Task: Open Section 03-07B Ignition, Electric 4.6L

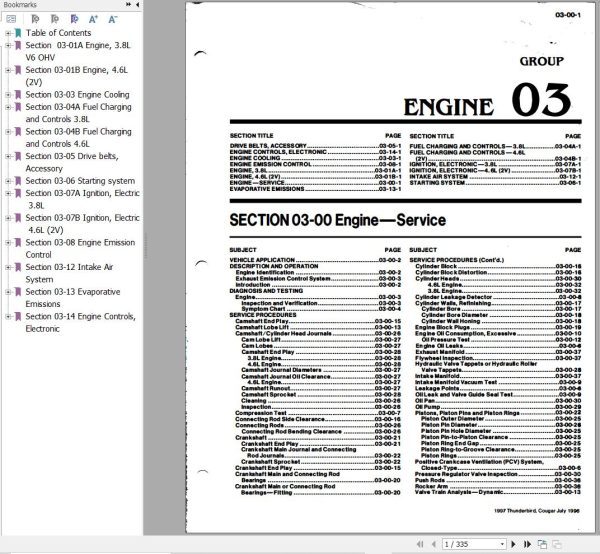Action: tap(82, 224)
